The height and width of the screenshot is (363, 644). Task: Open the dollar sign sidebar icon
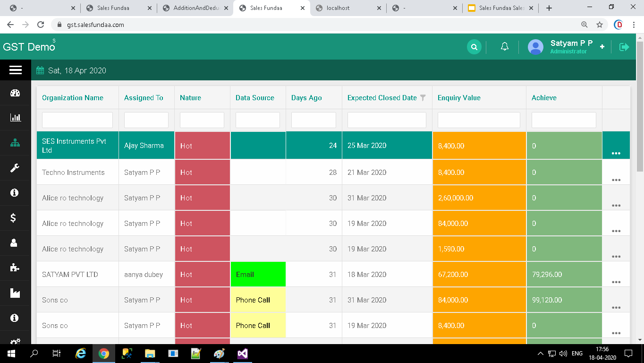click(x=14, y=217)
